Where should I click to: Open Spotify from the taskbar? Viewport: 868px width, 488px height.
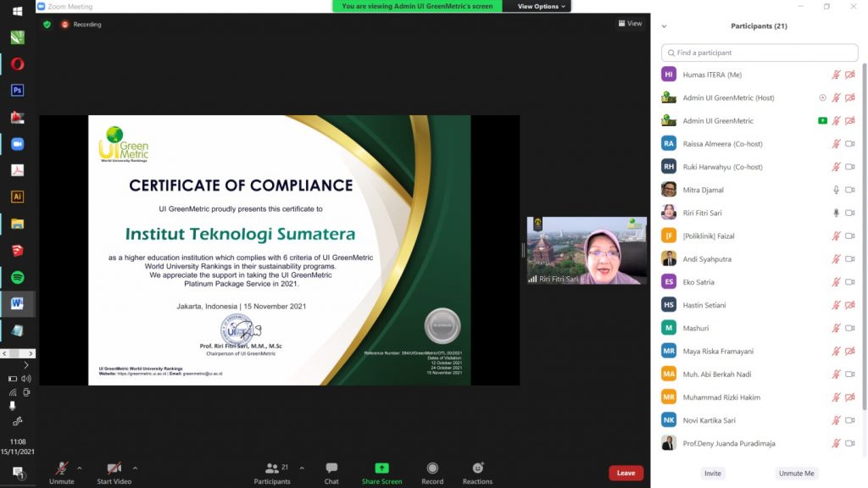click(x=17, y=277)
